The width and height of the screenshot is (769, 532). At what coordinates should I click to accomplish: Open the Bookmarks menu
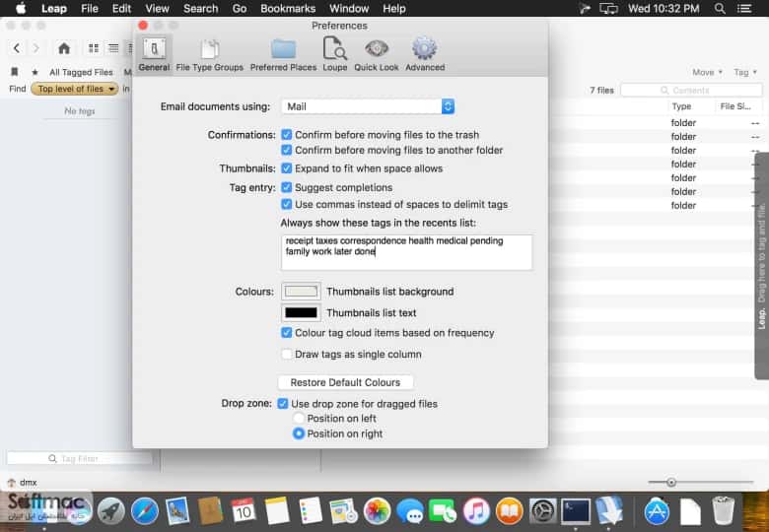[x=288, y=8]
